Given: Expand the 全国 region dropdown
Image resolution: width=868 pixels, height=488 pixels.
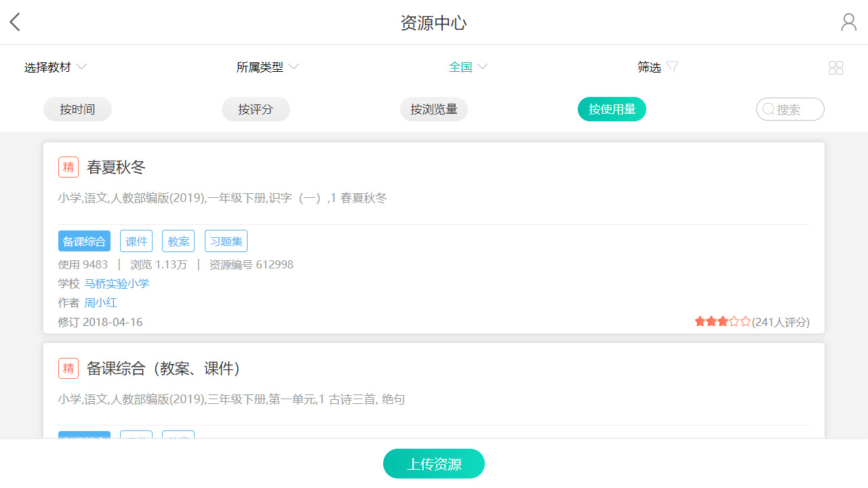Looking at the screenshot, I should [468, 66].
